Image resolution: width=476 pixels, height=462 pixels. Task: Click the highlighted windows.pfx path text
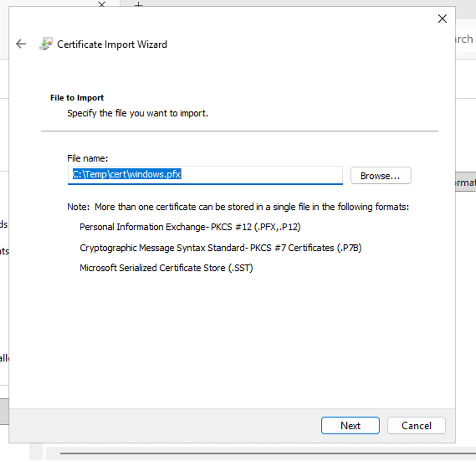click(127, 175)
